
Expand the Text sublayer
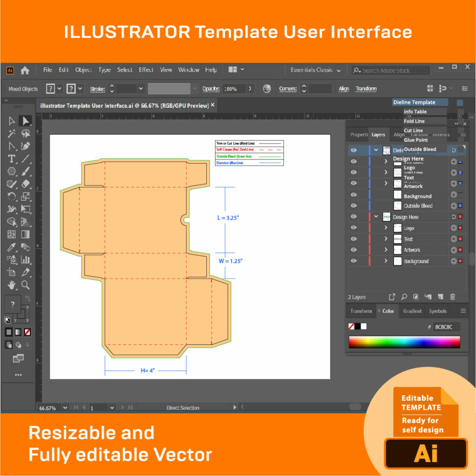pyautogui.click(x=386, y=239)
